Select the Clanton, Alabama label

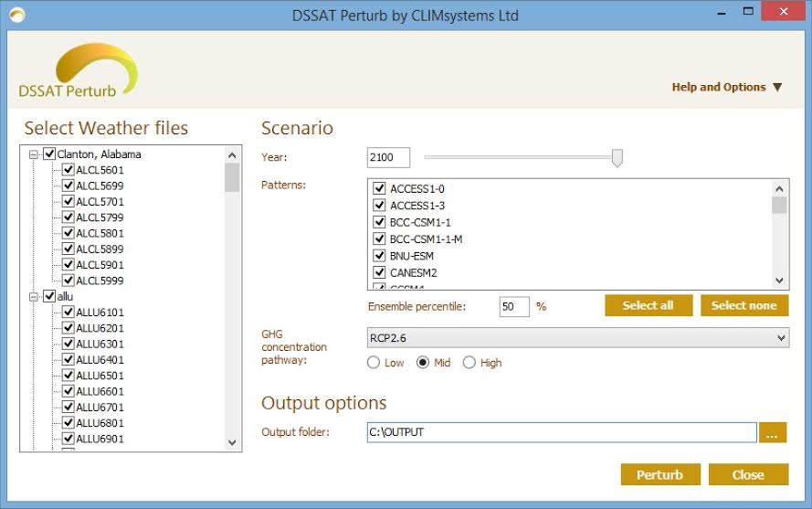coord(99,154)
